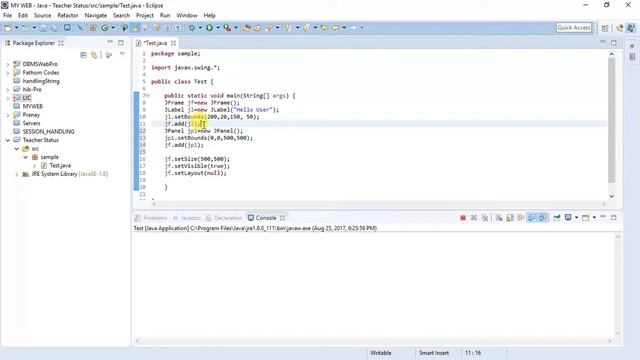The height and width of the screenshot is (360, 640).
Task: Click the editor horizontal scrollbar
Action: tap(380, 204)
